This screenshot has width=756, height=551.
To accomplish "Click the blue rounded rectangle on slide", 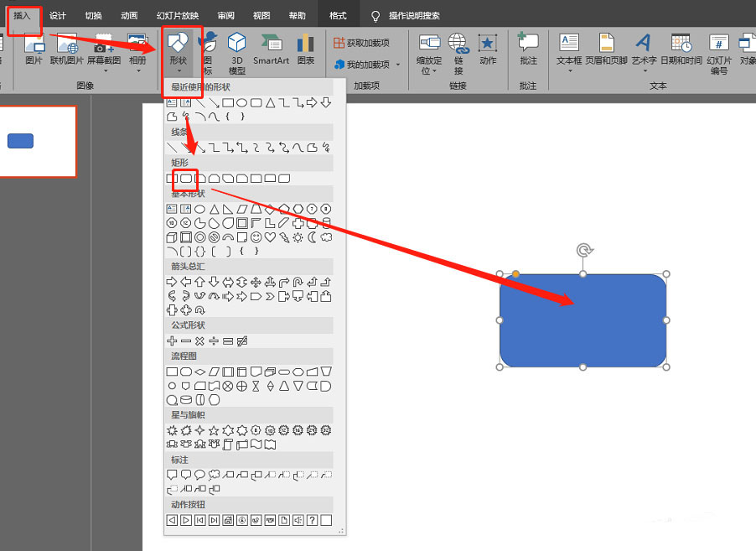I will [583, 320].
